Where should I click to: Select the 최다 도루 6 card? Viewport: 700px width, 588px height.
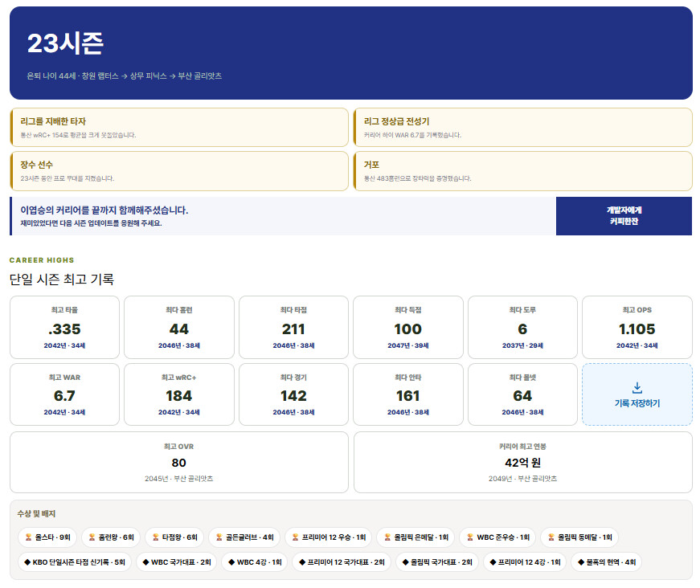tap(522, 327)
